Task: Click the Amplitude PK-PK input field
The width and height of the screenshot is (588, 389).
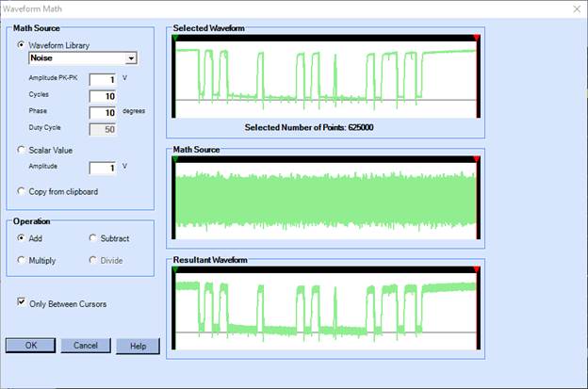Action: tap(102, 80)
